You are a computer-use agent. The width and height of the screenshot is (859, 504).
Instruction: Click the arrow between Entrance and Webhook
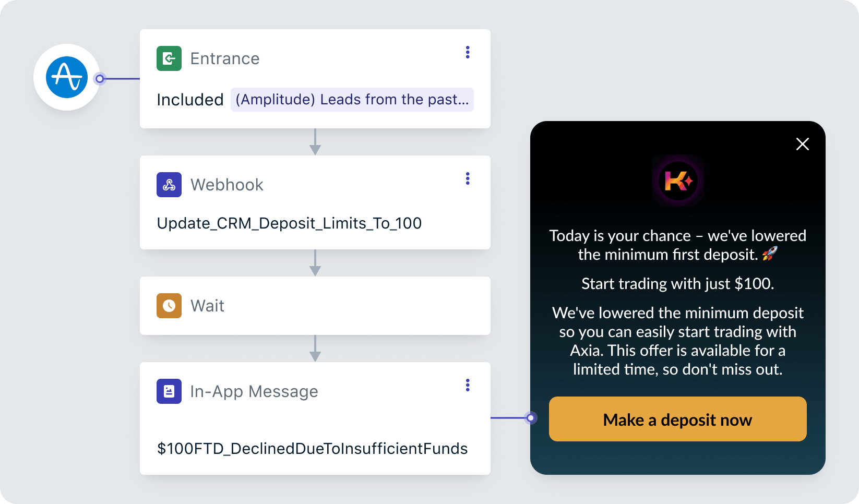[x=315, y=142]
